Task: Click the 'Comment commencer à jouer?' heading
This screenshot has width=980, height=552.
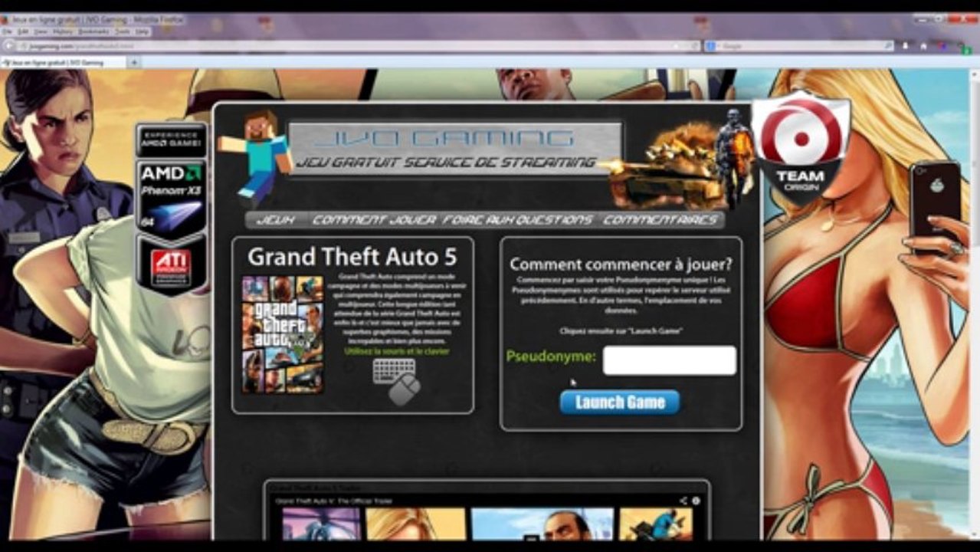Action: coord(621,264)
